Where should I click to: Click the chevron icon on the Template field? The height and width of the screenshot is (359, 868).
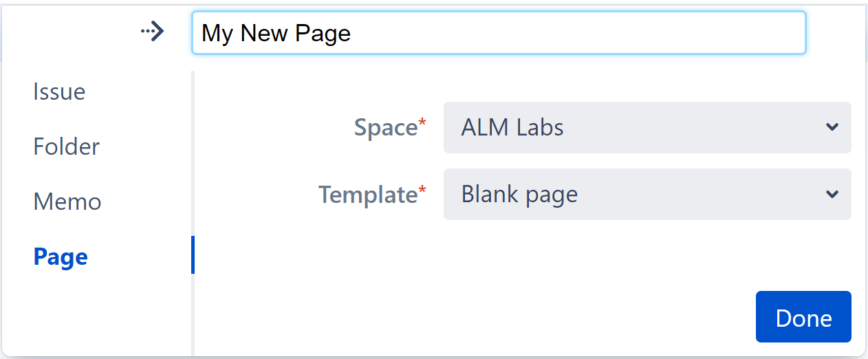[832, 195]
